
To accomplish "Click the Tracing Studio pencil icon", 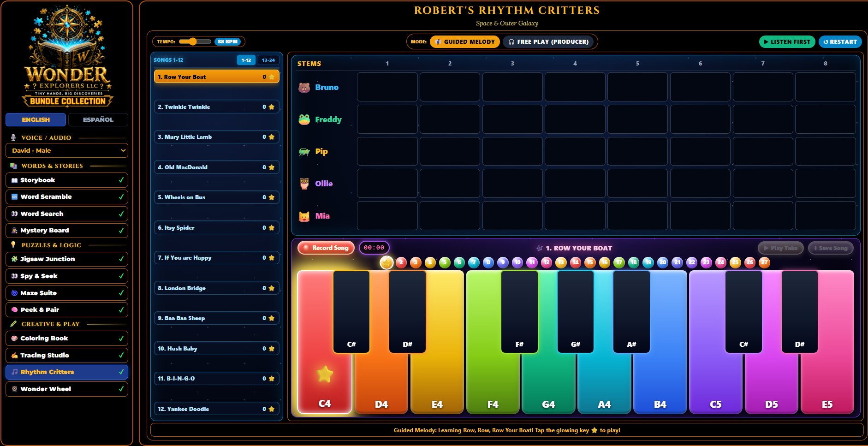I will (14, 356).
